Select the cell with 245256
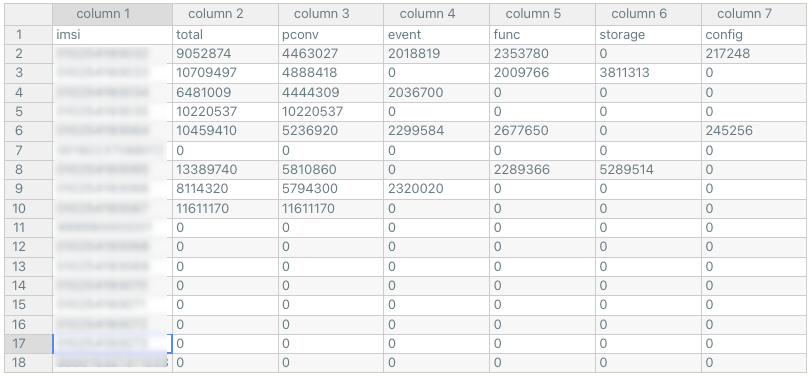This screenshot has height=377, width=812. (x=754, y=131)
